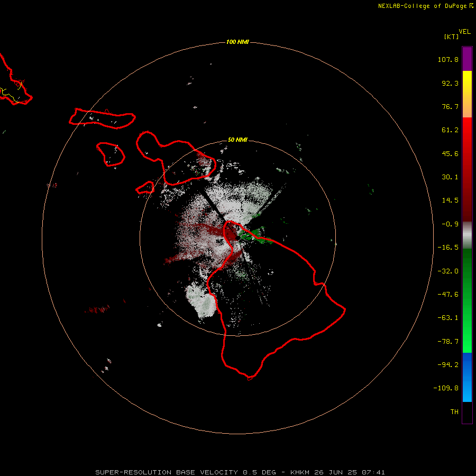Screen dimensions: 476x476
Task: Click the 76.7 value on velocity scale
Action: [450, 106]
